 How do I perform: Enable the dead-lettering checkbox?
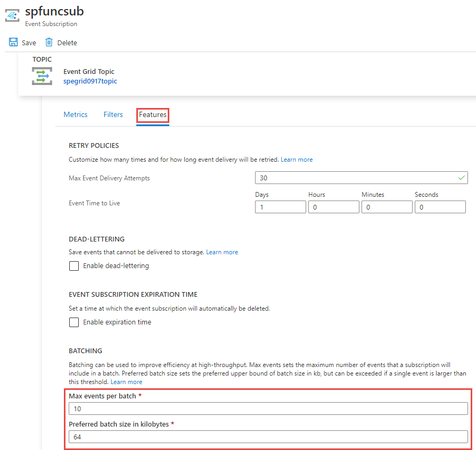[x=73, y=265]
